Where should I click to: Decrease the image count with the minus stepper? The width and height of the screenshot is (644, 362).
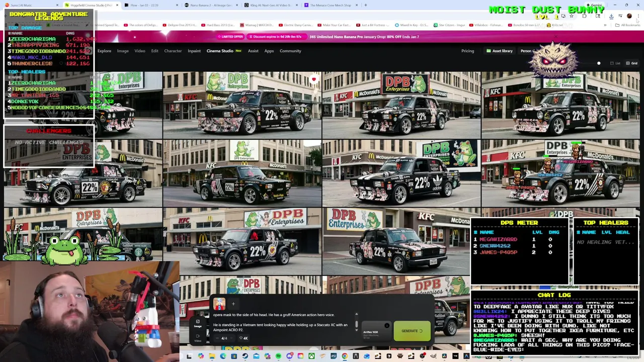[x=218, y=338]
